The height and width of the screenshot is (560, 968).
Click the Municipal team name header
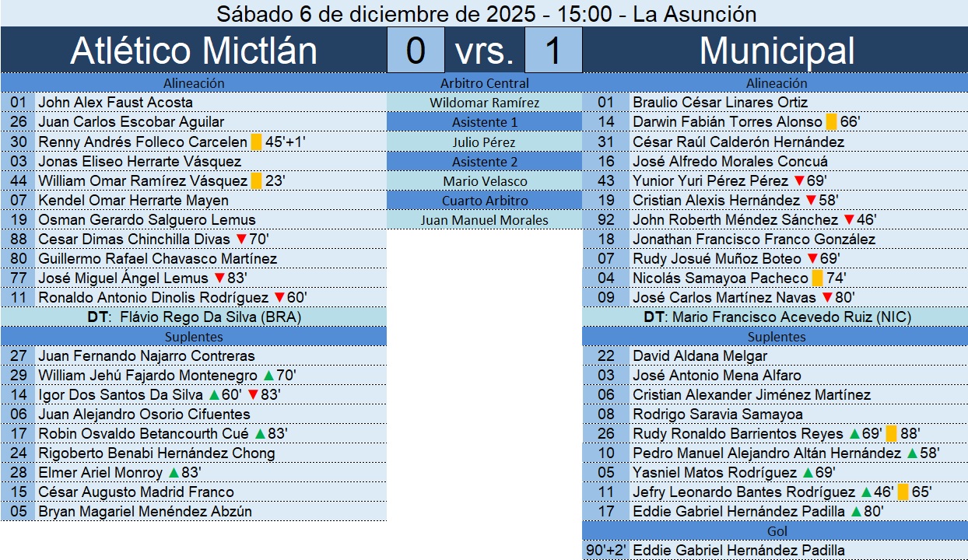(x=776, y=51)
